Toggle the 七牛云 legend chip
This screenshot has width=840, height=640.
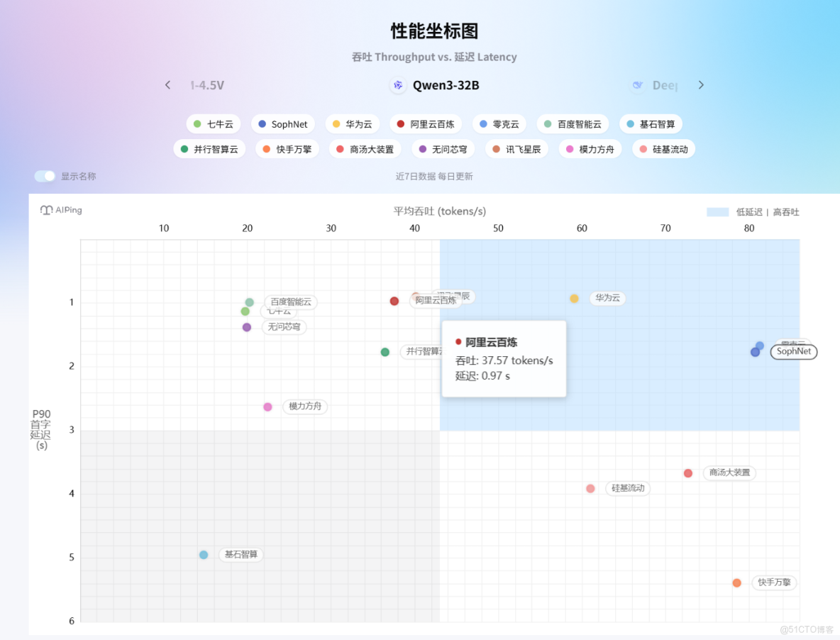[x=213, y=123]
